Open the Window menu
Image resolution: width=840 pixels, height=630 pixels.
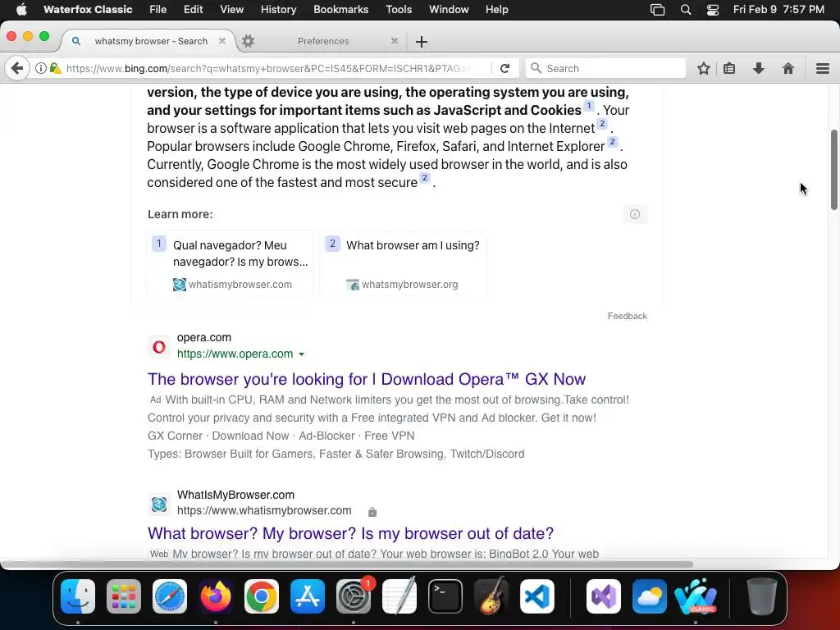point(449,10)
